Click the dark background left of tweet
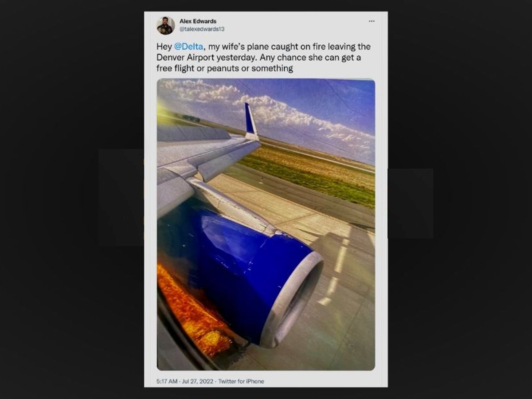 (71, 199)
